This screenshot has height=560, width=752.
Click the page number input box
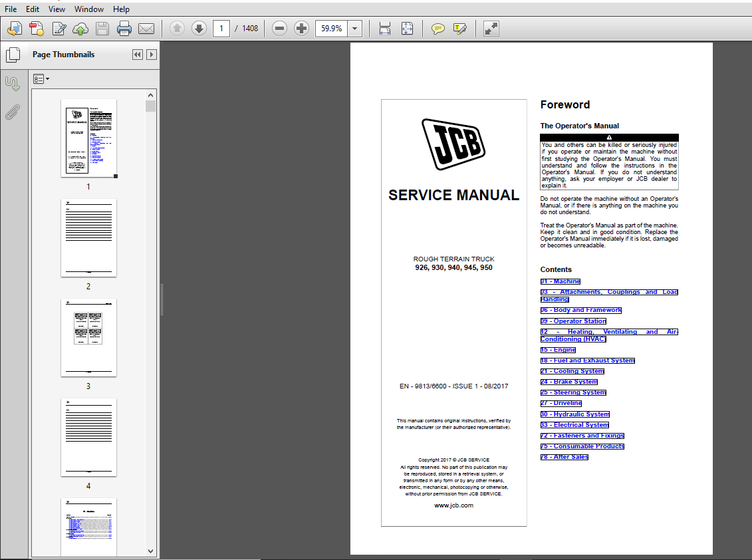point(221,29)
